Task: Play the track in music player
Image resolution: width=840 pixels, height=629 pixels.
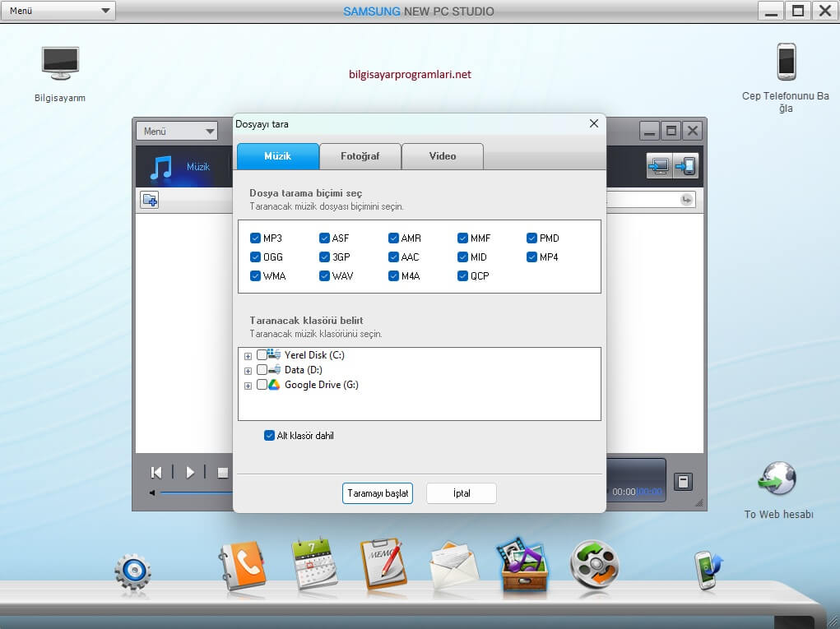Action: point(190,472)
